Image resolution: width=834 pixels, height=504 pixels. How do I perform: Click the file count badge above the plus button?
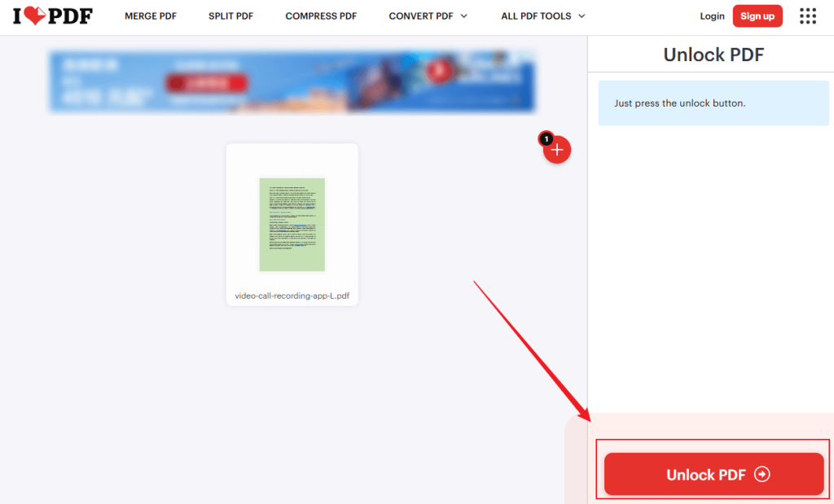[546, 139]
